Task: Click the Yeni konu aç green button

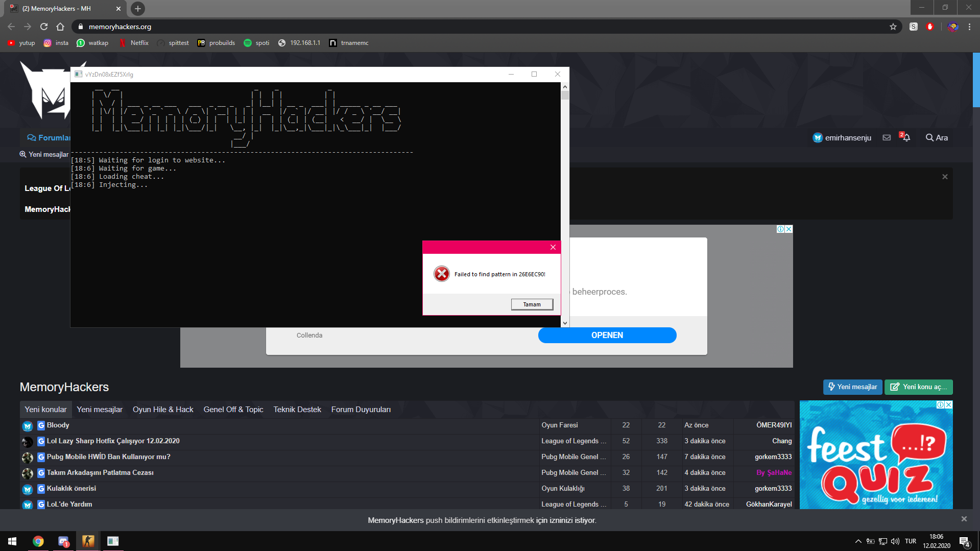Action: [918, 387]
